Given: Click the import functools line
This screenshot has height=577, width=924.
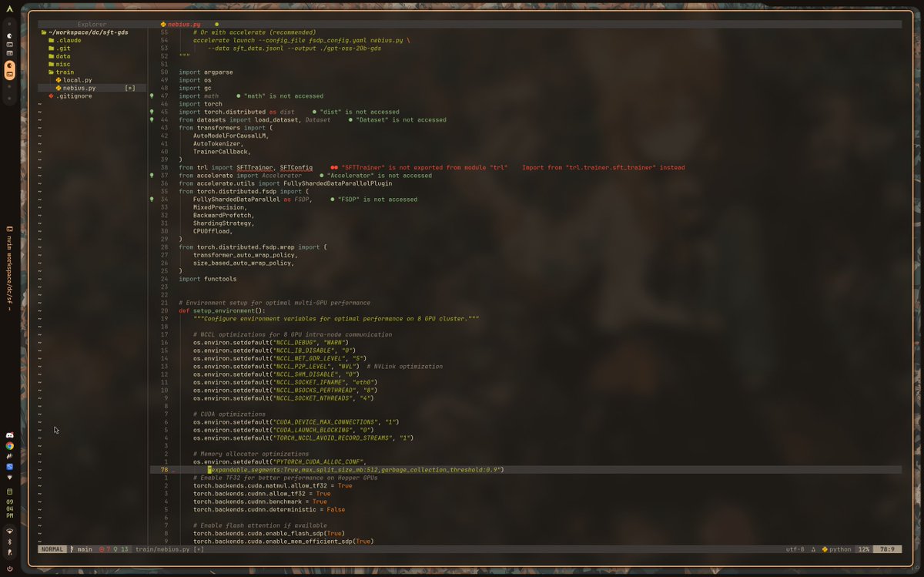Looking at the screenshot, I should click(x=208, y=279).
